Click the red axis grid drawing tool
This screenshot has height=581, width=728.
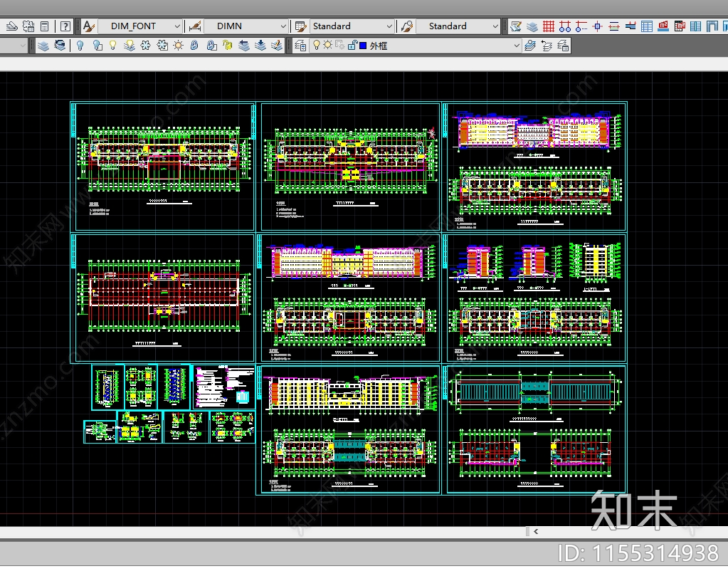tap(549, 26)
